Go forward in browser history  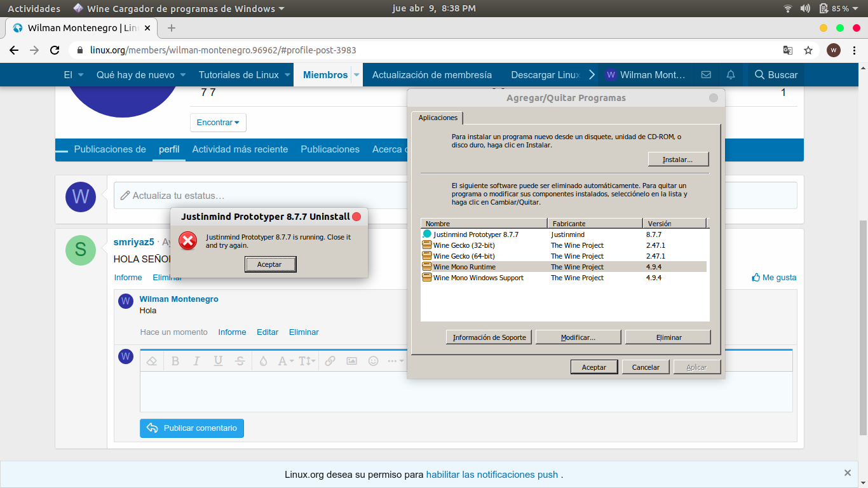pos(34,50)
